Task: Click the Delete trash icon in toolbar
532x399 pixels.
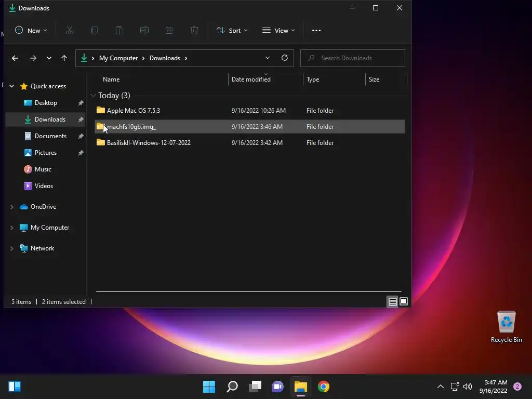Action: tap(194, 31)
